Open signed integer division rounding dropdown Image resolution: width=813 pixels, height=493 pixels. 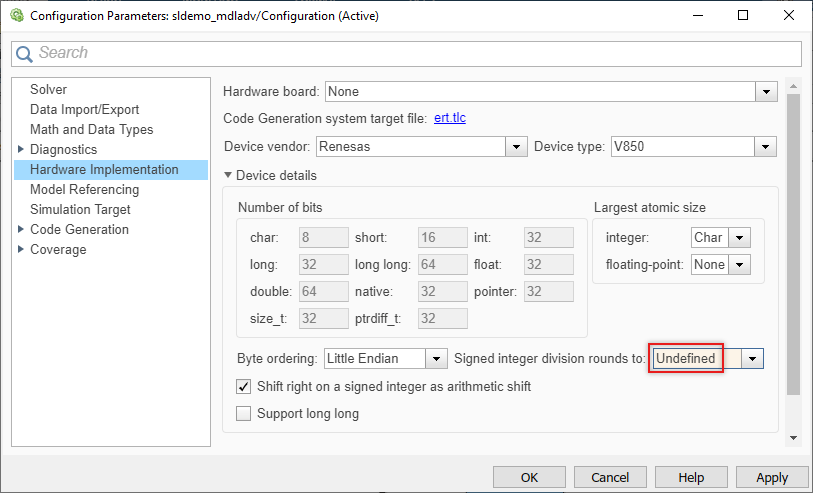click(752, 358)
